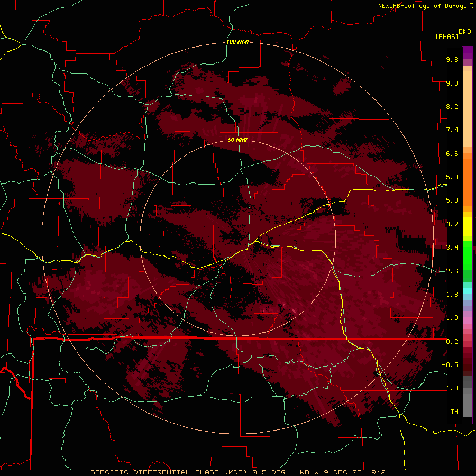This screenshot has height=476, width=476.
Task: Click the [PHAS] legend title
Action: (447, 36)
